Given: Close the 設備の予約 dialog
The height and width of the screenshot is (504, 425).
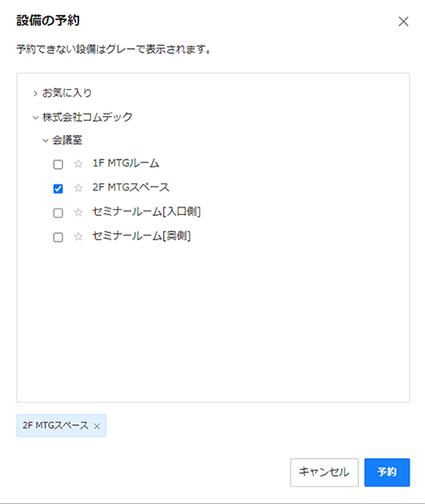Looking at the screenshot, I should point(404,21).
